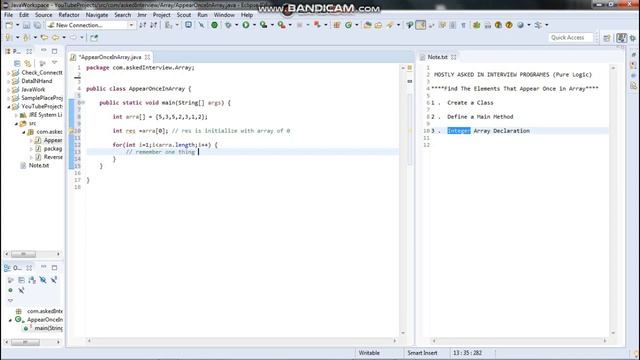The height and width of the screenshot is (360, 640).
Task: Click the code editor vertical scrollbar
Action: point(403,200)
